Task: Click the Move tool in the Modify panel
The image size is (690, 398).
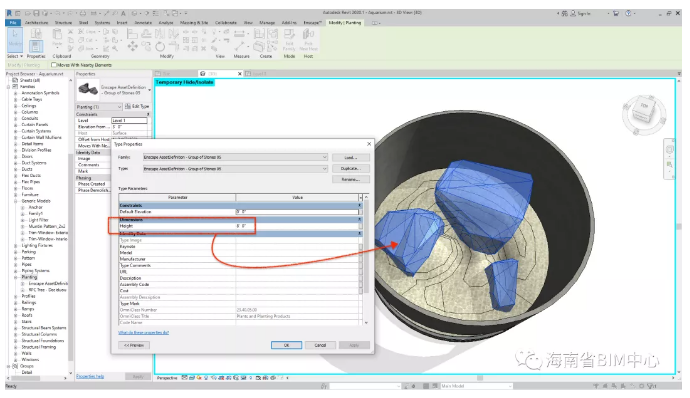Action: 132,46
